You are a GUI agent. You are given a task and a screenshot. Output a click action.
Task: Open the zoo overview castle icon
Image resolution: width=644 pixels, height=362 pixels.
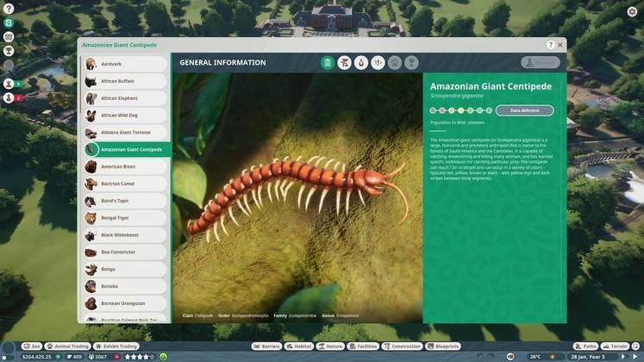point(9,37)
